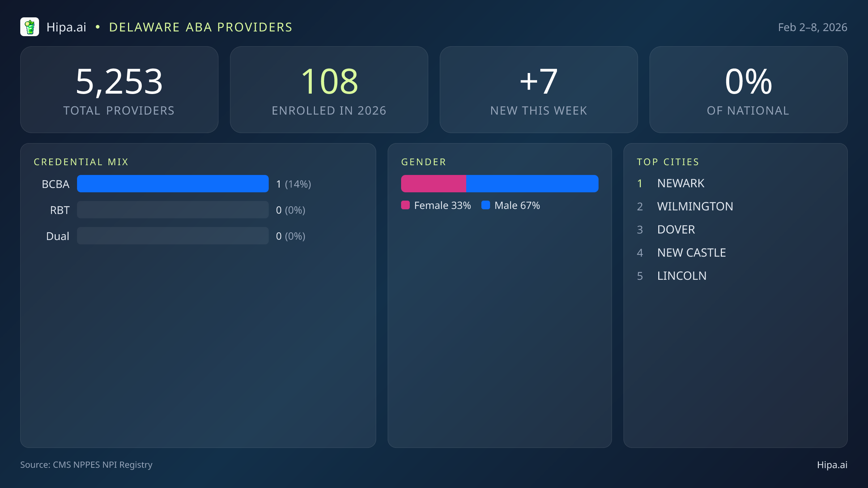The image size is (868, 488).
Task: Click the Dual credential row label
Action: (x=58, y=236)
